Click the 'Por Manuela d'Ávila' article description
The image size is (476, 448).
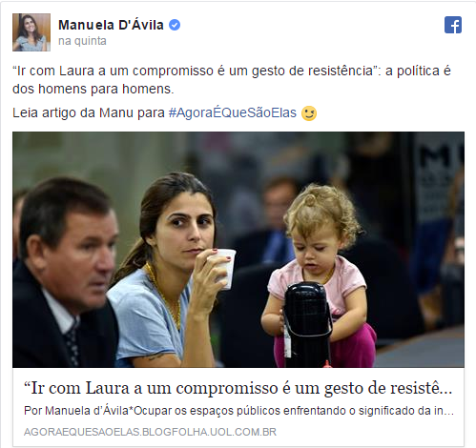click(238, 411)
